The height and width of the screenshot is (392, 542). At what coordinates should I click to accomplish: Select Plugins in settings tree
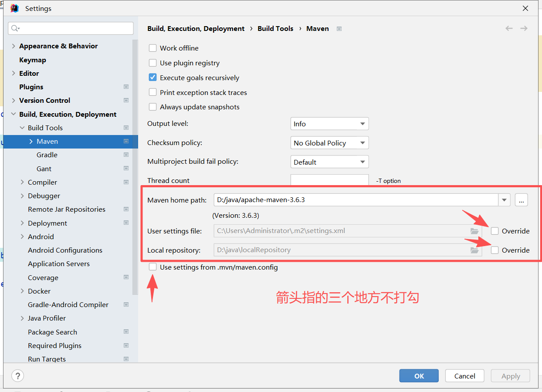31,87
